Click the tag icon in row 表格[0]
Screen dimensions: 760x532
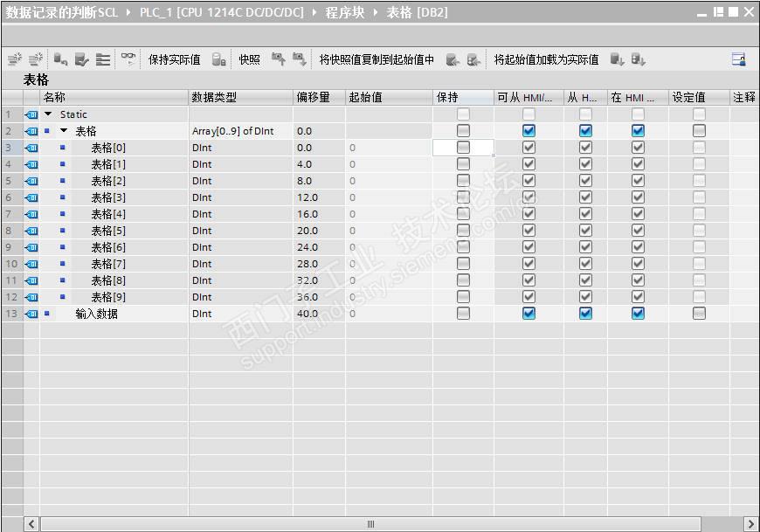(31, 148)
